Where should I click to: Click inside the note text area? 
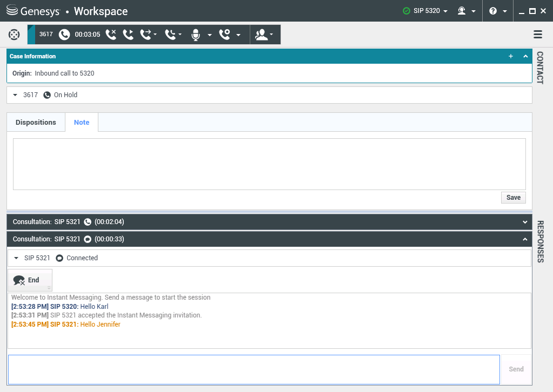coord(269,164)
